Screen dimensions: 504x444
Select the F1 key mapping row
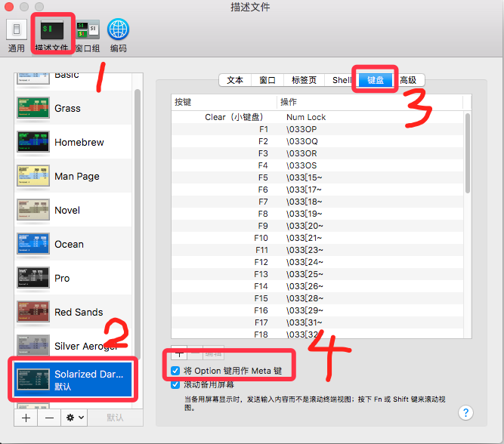pyautogui.click(x=317, y=129)
